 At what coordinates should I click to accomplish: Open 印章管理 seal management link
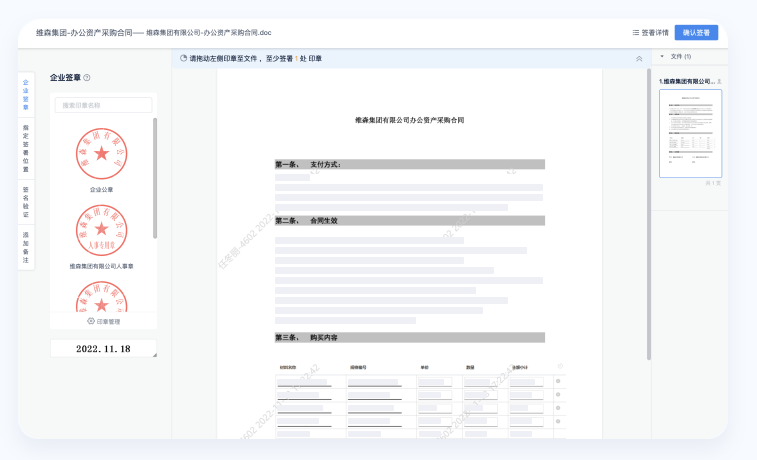107,322
